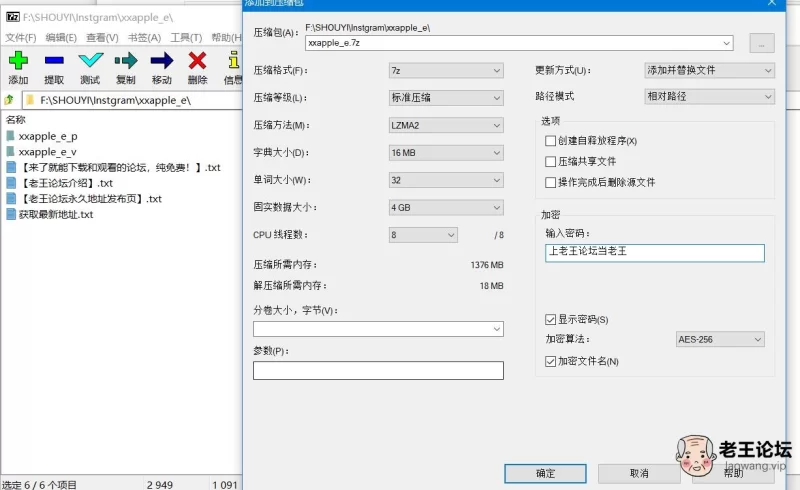Open the 工具(T) menu
Image resolution: width=800 pixels, height=490 pixels.
[x=186, y=38]
